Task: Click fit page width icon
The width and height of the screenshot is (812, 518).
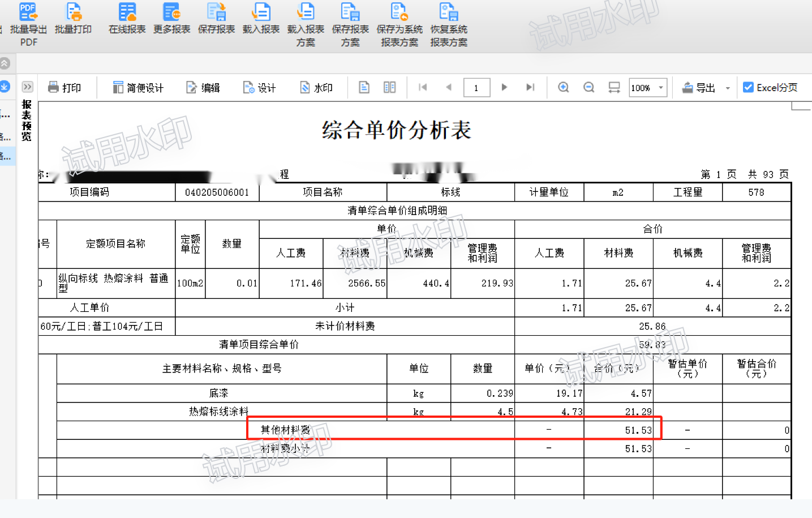Action: [x=614, y=87]
